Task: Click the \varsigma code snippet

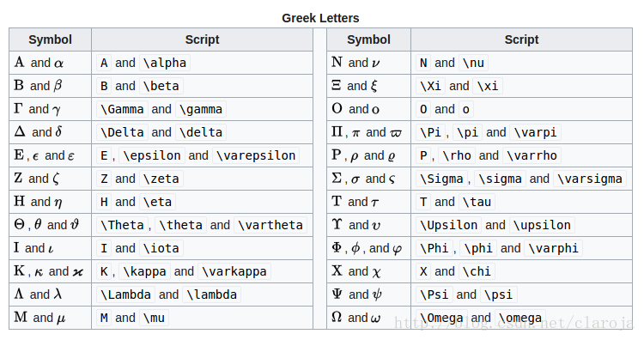Action: pos(590,179)
